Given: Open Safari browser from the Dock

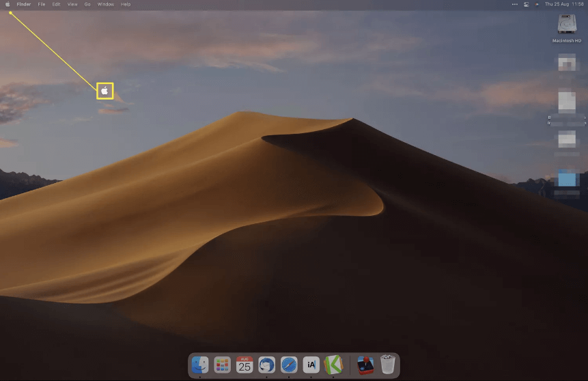Looking at the screenshot, I should 289,365.
